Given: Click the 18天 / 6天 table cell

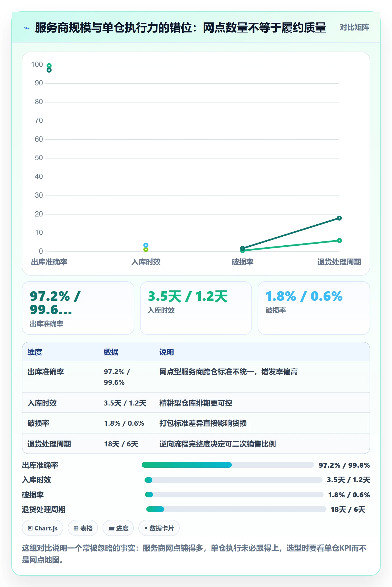Looking at the screenshot, I should [121, 444].
